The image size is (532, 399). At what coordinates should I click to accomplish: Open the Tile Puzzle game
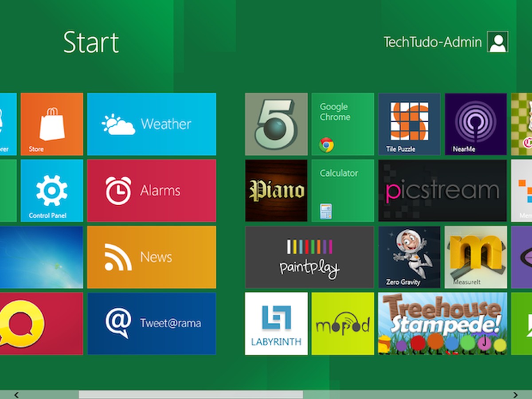point(409,125)
